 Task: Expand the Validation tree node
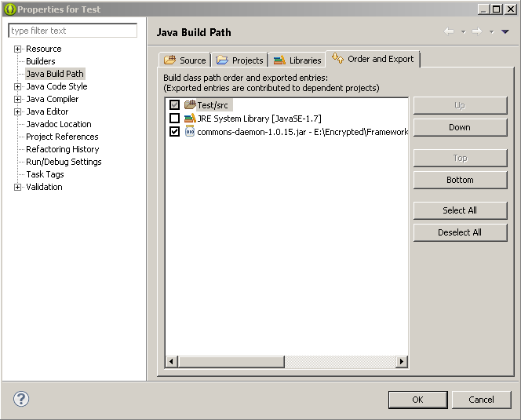click(17, 187)
